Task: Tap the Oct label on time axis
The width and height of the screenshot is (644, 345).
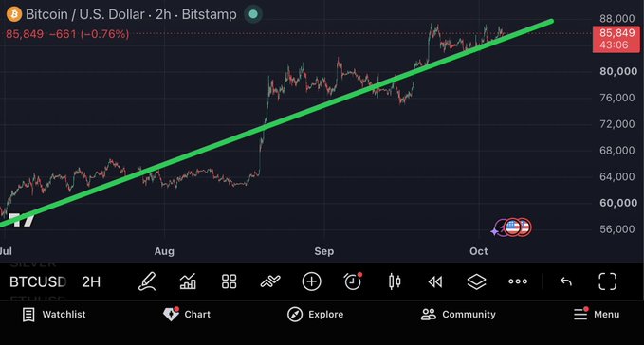Action: coord(479,251)
